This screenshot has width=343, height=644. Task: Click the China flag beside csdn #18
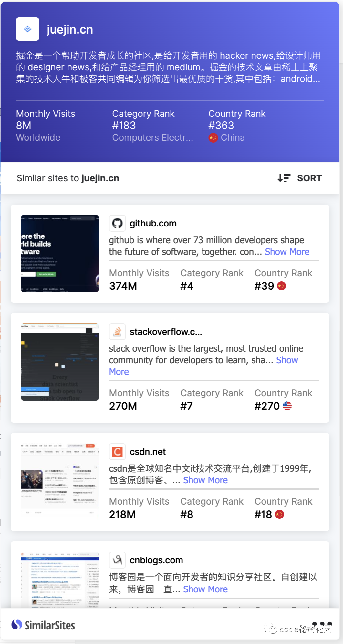[x=280, y=514]
